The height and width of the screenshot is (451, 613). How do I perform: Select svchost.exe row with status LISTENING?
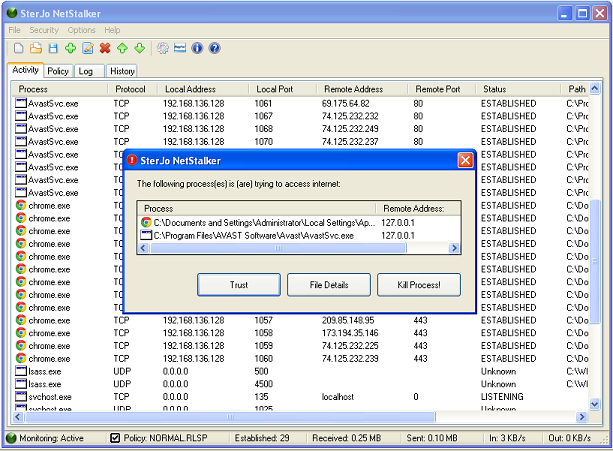click(301, 397)
